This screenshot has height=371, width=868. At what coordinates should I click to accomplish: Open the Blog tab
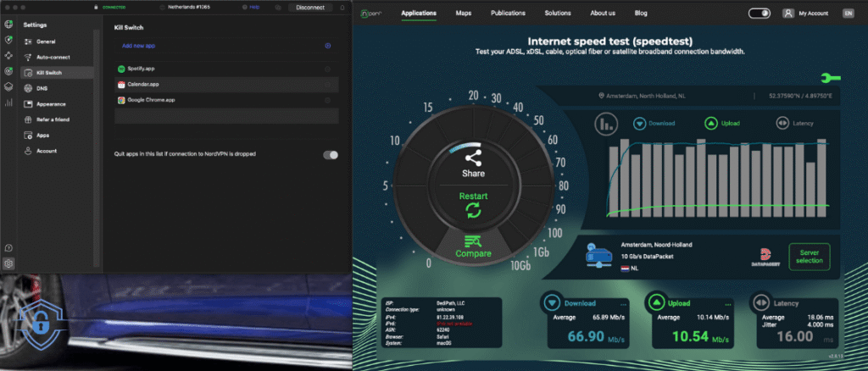click(x=641, y=14)
